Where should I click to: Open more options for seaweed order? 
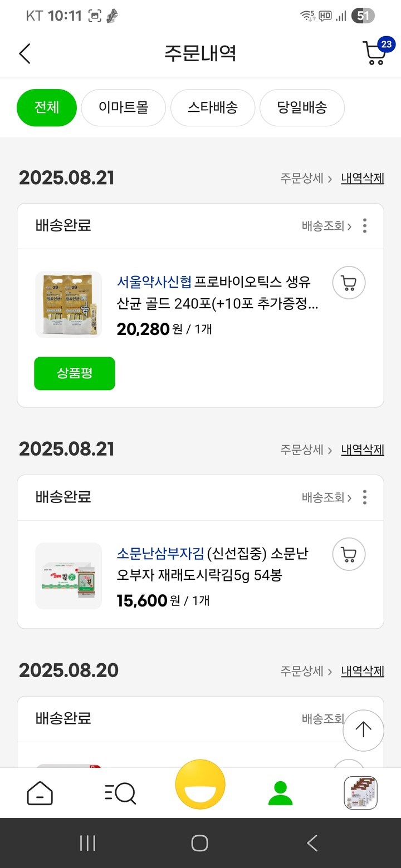pos(365,497)
